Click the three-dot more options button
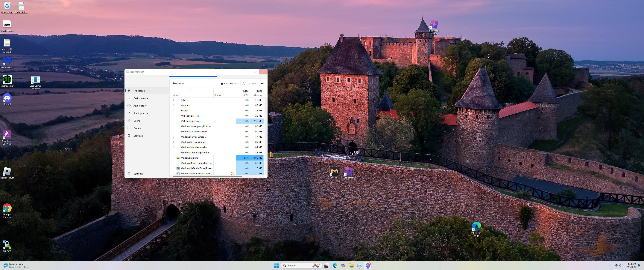The width and height of the screenshot is (644, 270). pos(262,83)
